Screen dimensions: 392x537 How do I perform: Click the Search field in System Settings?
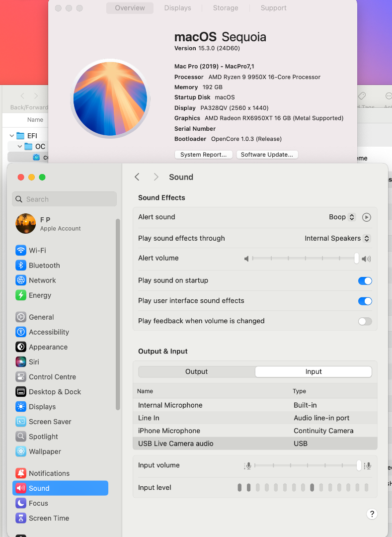(65, 199)
